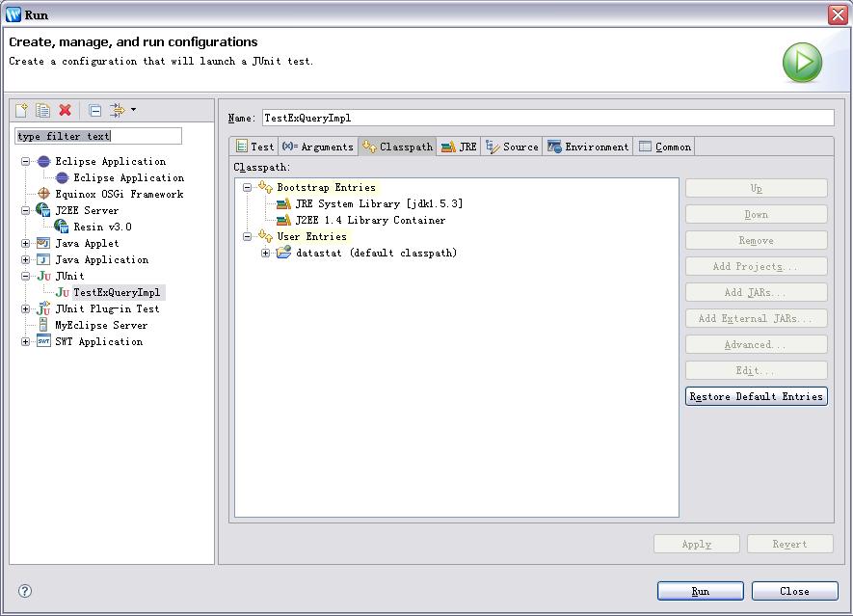The image size is (853, 616).
Task: Click the Add External JARs button
Action: pyautogui.click(x=757, y=318)
